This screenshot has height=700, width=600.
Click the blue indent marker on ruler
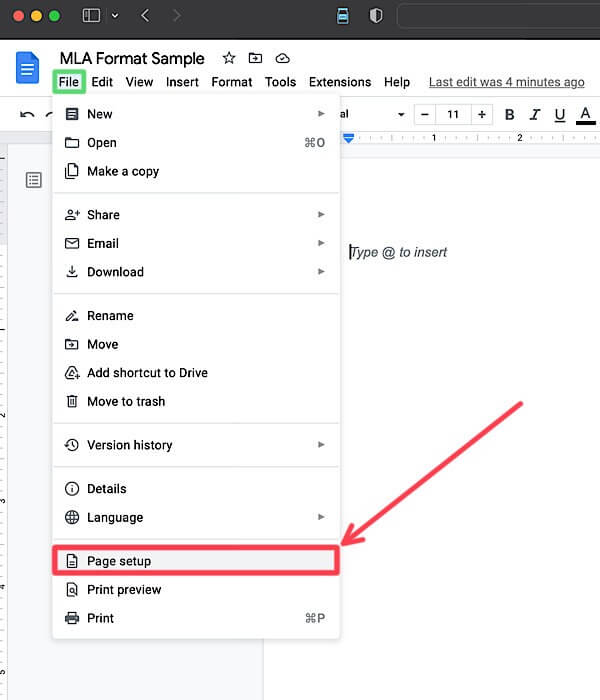click(349, 138)
